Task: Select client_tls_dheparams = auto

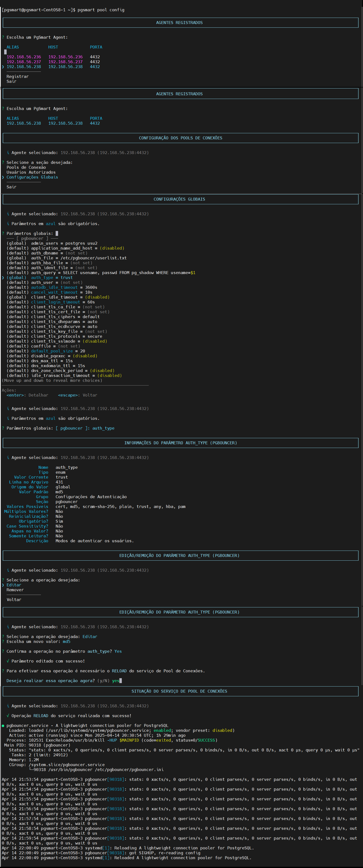Action: [x=52, y=321]
